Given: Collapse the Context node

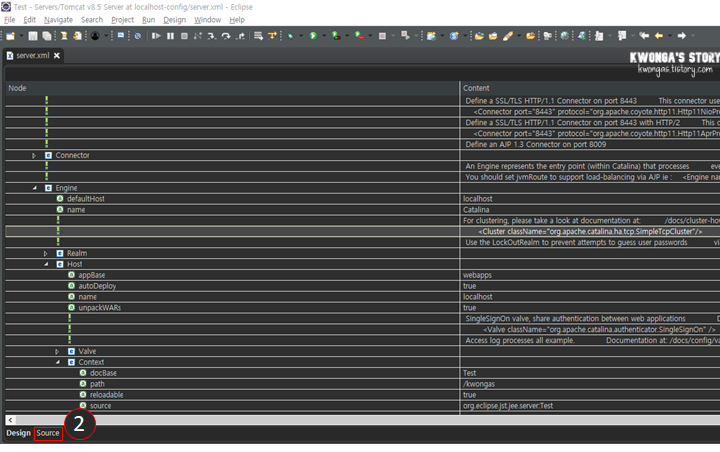Looking at the screenshot, I should [57, 362].
